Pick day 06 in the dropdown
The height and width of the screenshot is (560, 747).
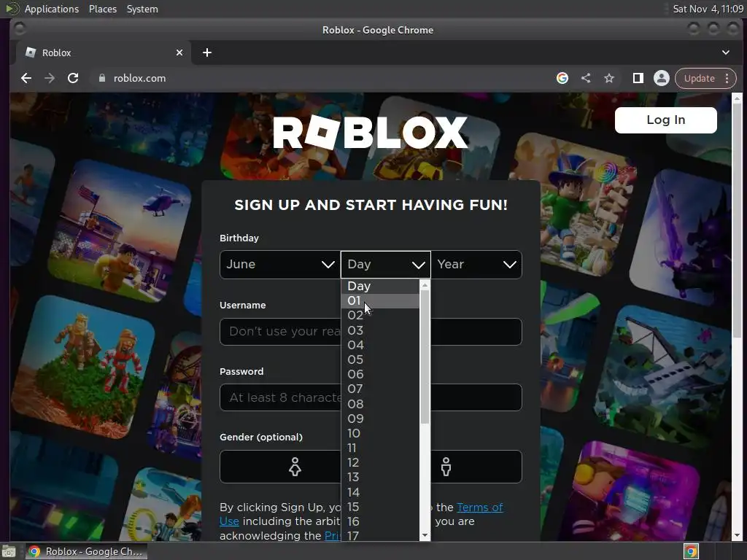tap(380, 375)
